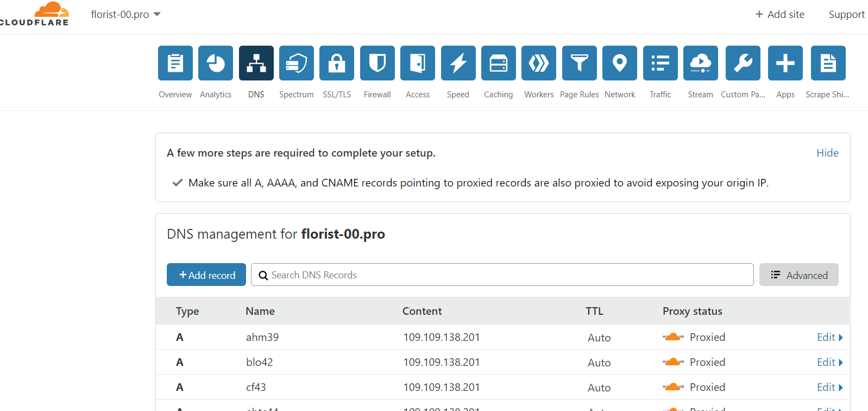Expand Edit for the blo42 record
This screenshot has height=411, width=868.
coord(830,362)
